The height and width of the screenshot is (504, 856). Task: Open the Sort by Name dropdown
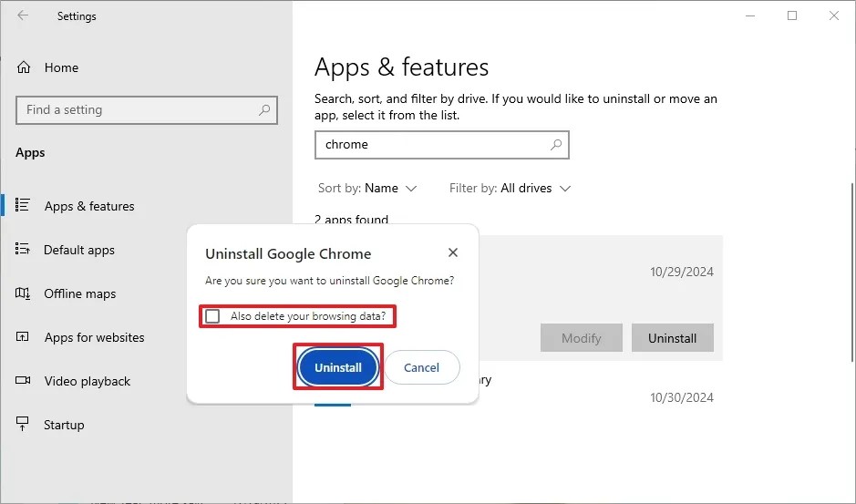tap(367, 189)
